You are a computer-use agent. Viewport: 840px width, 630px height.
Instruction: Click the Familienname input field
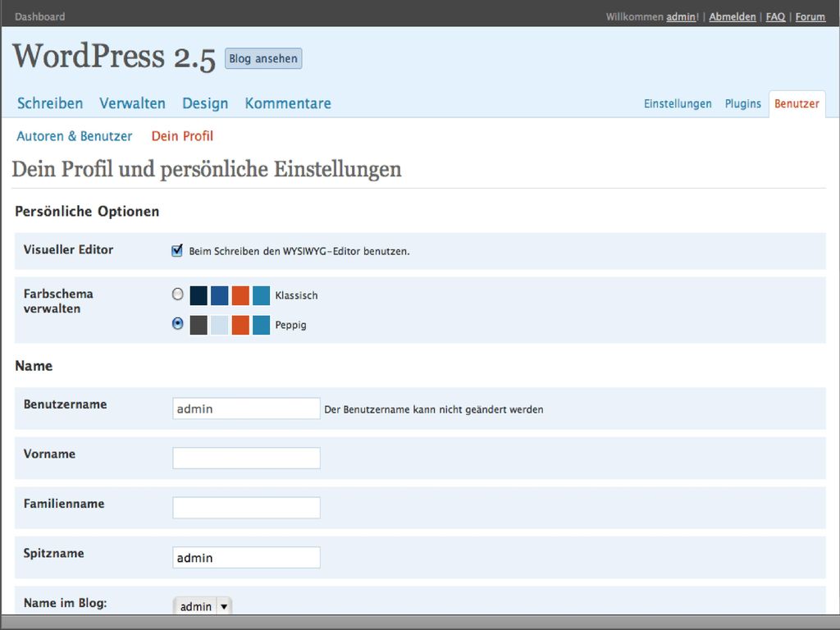pyautogui.click(x=246, y=507)
